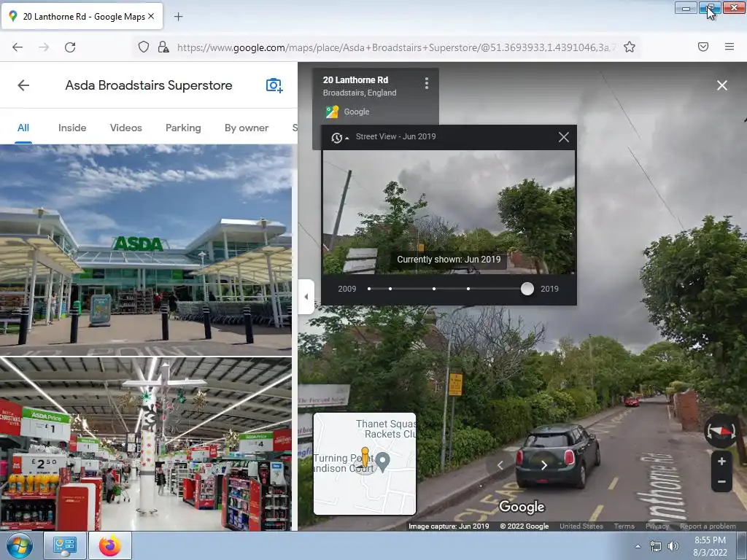Click the 2019 year label on the timeline
The image size is (747, 560).
click(549, 289)
